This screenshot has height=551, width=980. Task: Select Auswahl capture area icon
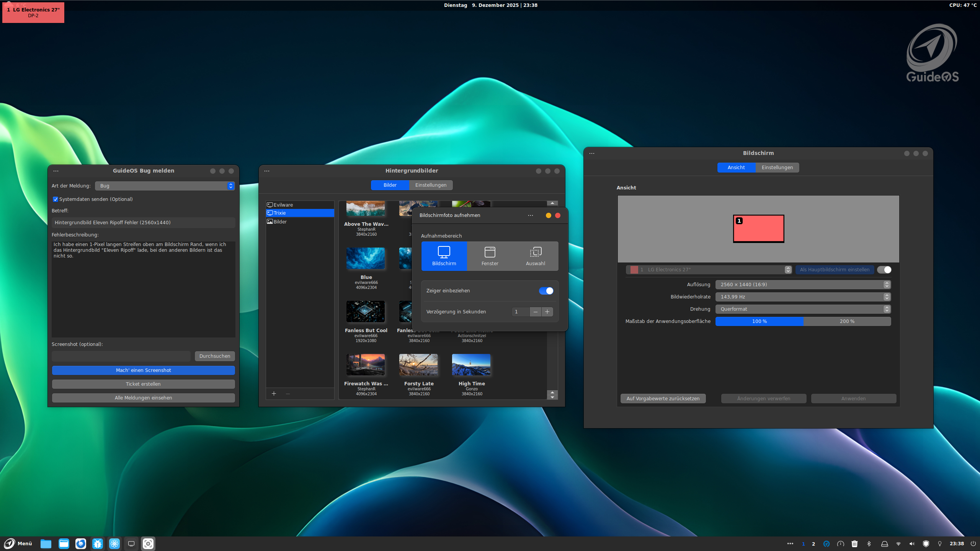[535, 252]
